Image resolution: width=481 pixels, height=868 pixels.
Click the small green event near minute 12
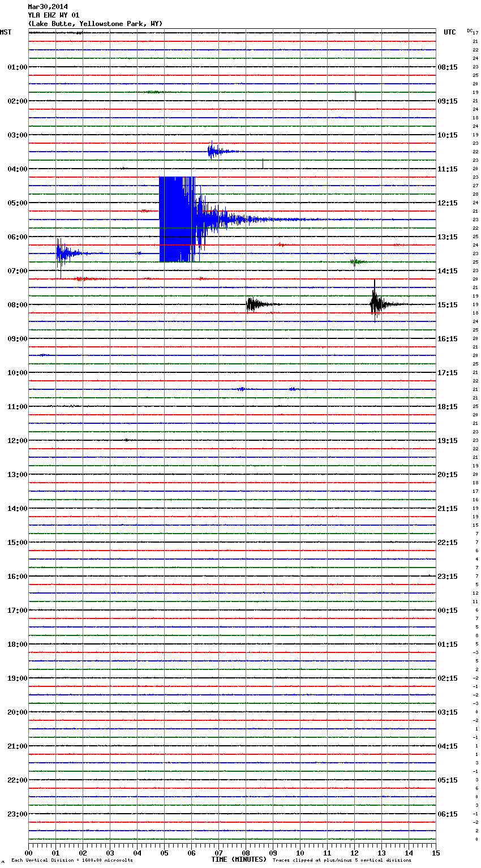[x=357, y=261]
